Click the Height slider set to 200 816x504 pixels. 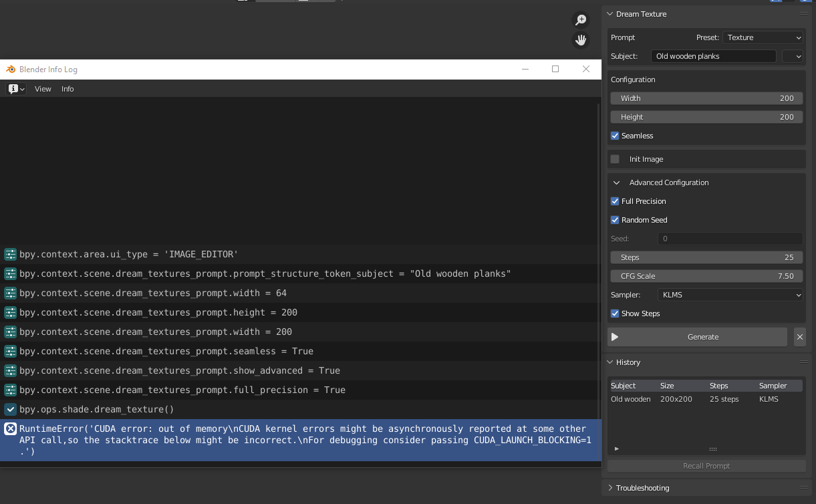pyautogui.click(x=706, y=117)
